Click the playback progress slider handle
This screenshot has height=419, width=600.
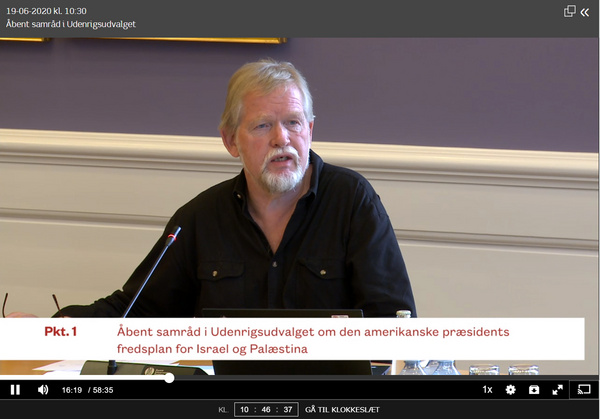(x=169, y=378)
